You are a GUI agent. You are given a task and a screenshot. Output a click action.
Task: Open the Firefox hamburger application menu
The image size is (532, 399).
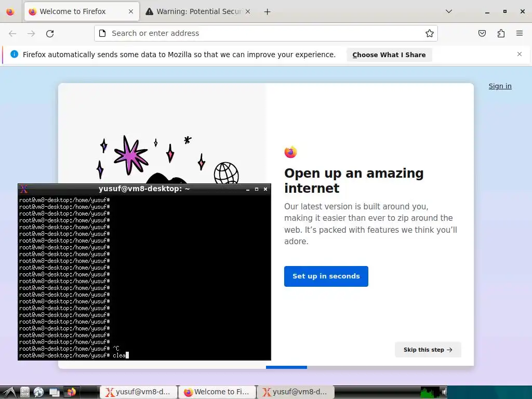click(520, 33)
